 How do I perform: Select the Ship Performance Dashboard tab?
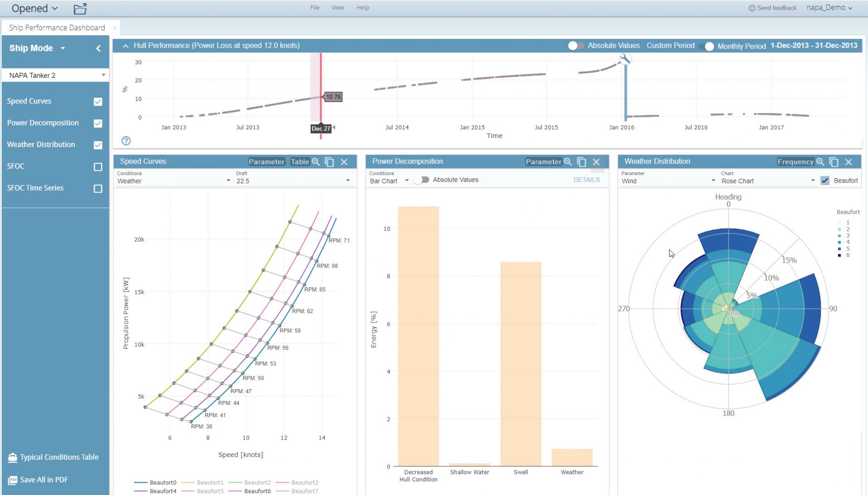pos(56,27)
